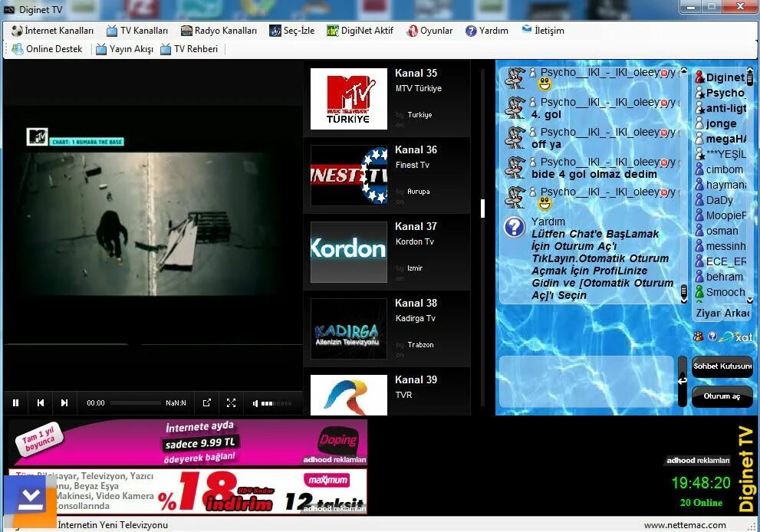Mute the player volume speaker icon
The height and width of the screenshot is (532, 760).
pyautogui.click(x=255, y=403)
